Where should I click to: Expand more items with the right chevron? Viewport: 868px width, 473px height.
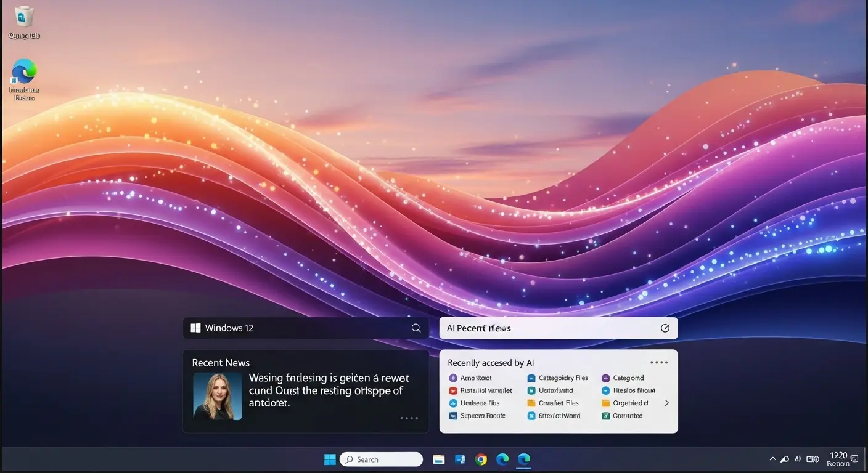point(666,403)
